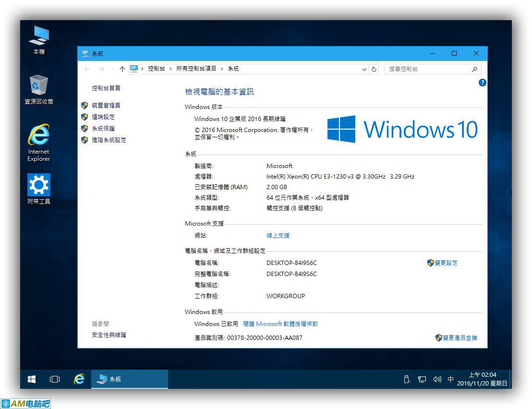The width and height of the screenshot is (532, 409).
Task: Click the Windows Start button
Action: click(x=32, y=379)
